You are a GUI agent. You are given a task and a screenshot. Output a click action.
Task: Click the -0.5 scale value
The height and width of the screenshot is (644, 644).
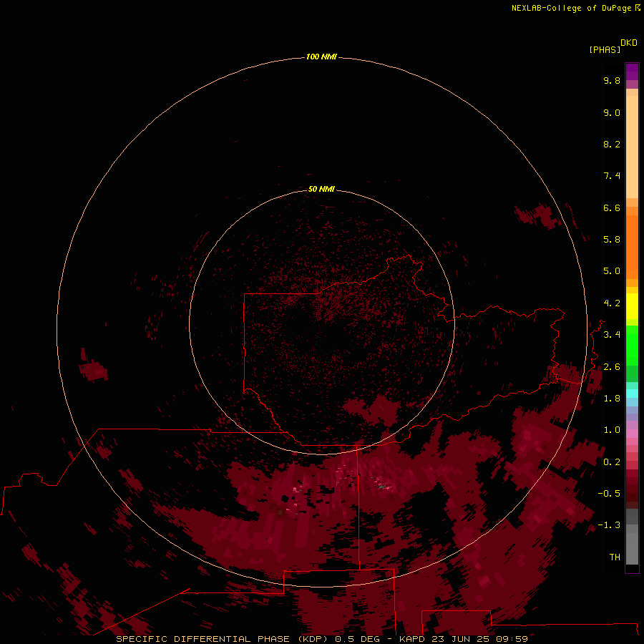coord(609,494)
